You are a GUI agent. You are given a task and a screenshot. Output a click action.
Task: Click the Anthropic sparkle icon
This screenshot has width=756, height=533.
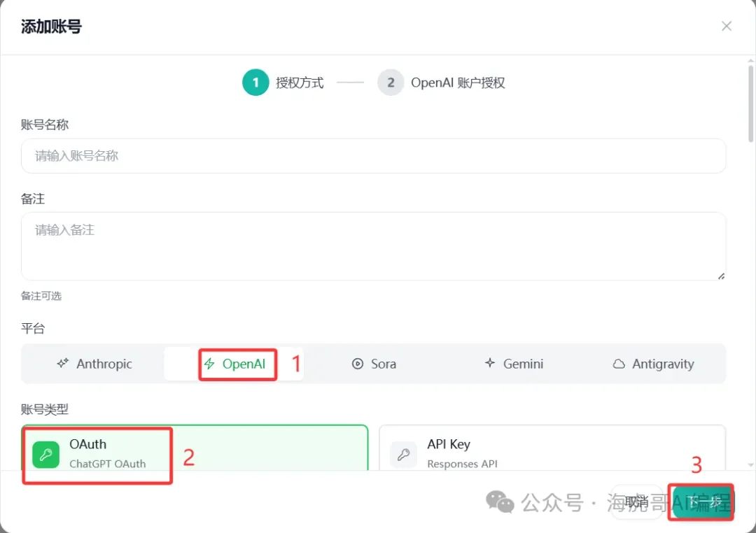(63, 364)
